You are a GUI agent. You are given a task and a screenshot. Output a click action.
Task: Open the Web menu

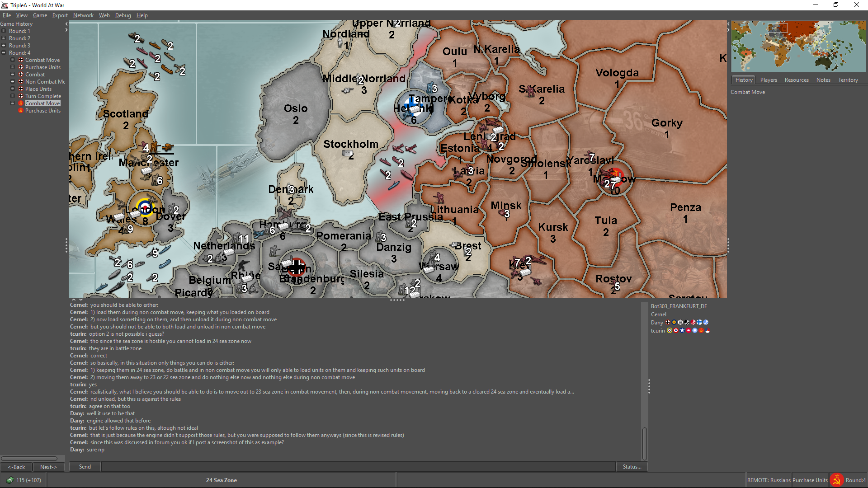pos(104,15)
